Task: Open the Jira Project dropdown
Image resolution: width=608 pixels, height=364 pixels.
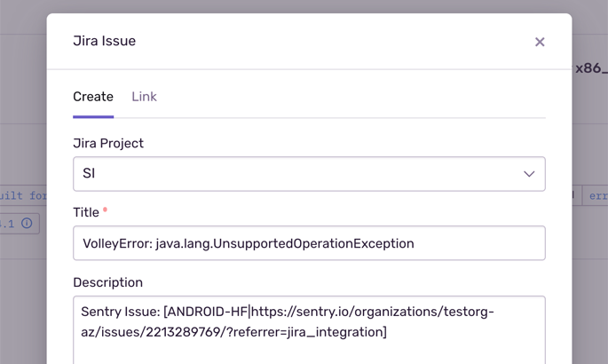Action: coord(309,174)
